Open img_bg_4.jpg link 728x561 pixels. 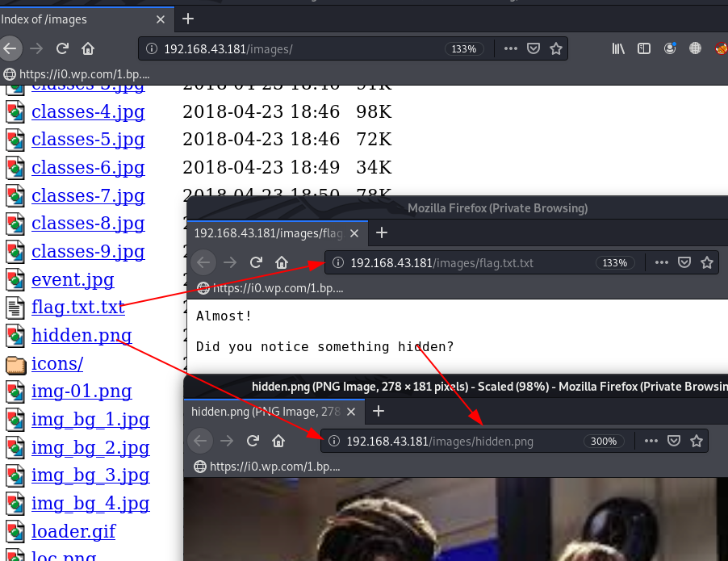90,504
